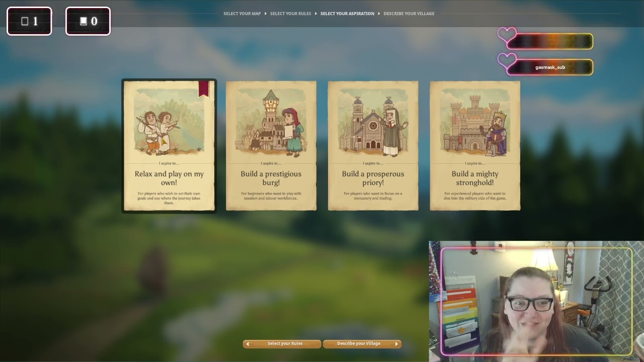644x362 pixels.
Task: Click the text 'For players who wish to set their own goals'
Action: (169, 198)
